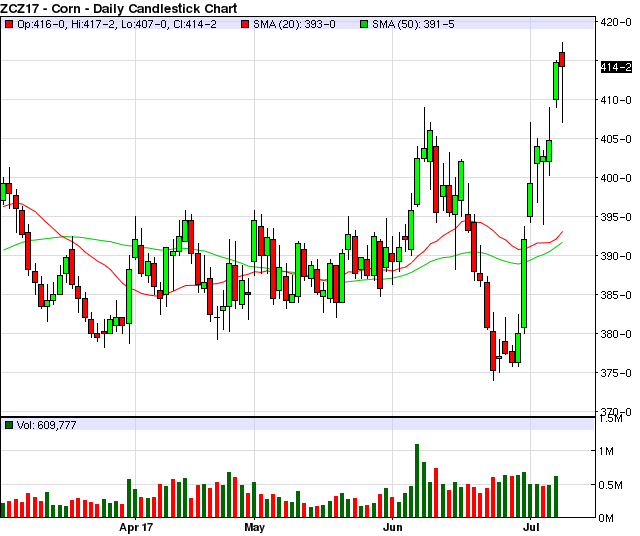
Task: Click the 'May' date axis label
Action: point(254,527)
